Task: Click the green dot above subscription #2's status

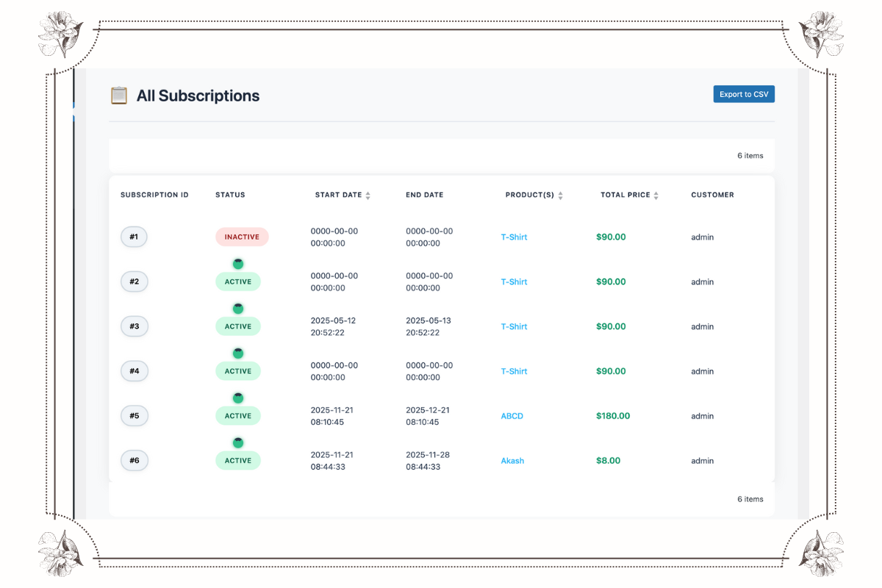Action: coord(238,264)
